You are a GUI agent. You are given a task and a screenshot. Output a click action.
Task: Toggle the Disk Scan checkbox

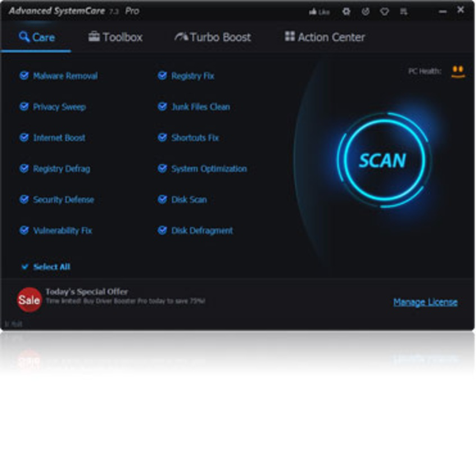click(x=162, y=199)
